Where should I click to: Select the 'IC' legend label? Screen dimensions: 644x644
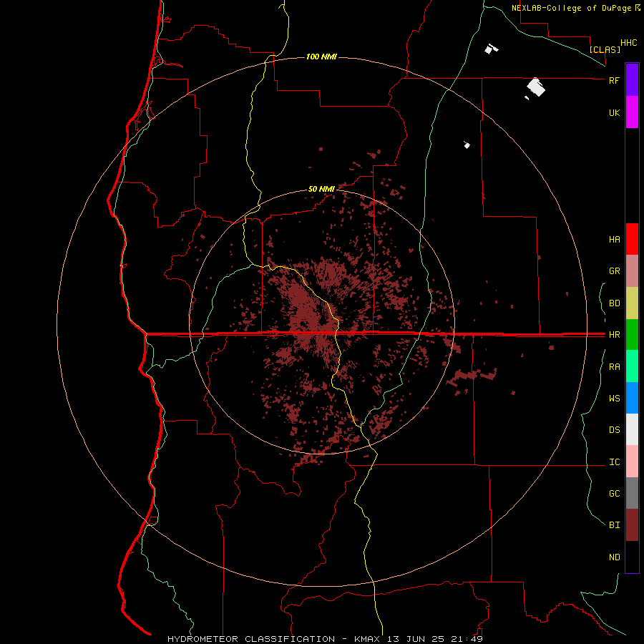[614, 462]
